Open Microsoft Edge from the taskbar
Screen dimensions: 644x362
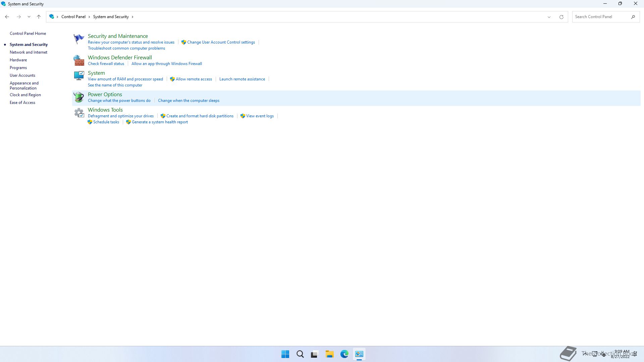click(344, 354)
